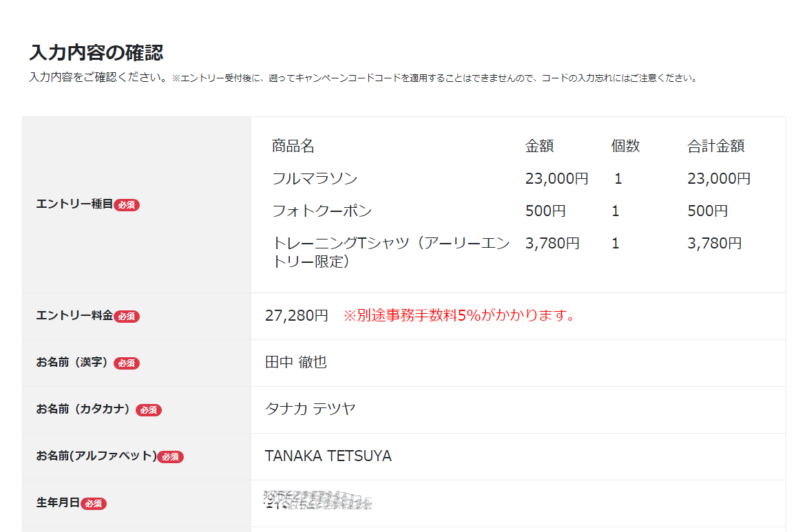Click the katakana name タナカ テツヤ

tap(310, 409)
